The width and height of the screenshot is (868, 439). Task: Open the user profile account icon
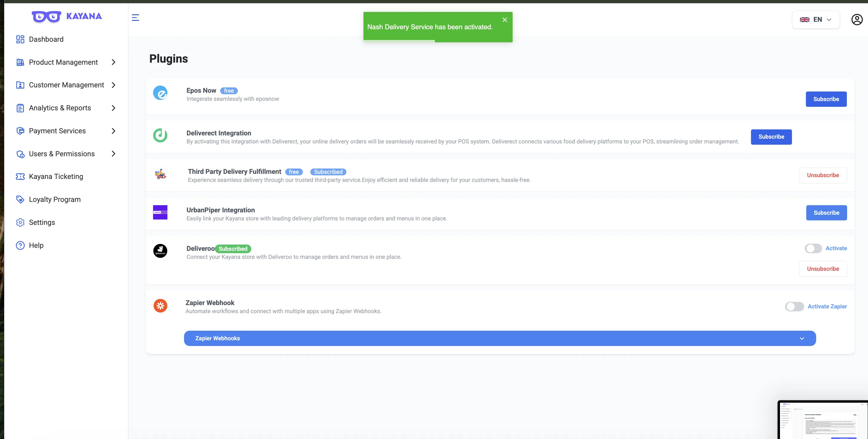[x=857, y=20]
